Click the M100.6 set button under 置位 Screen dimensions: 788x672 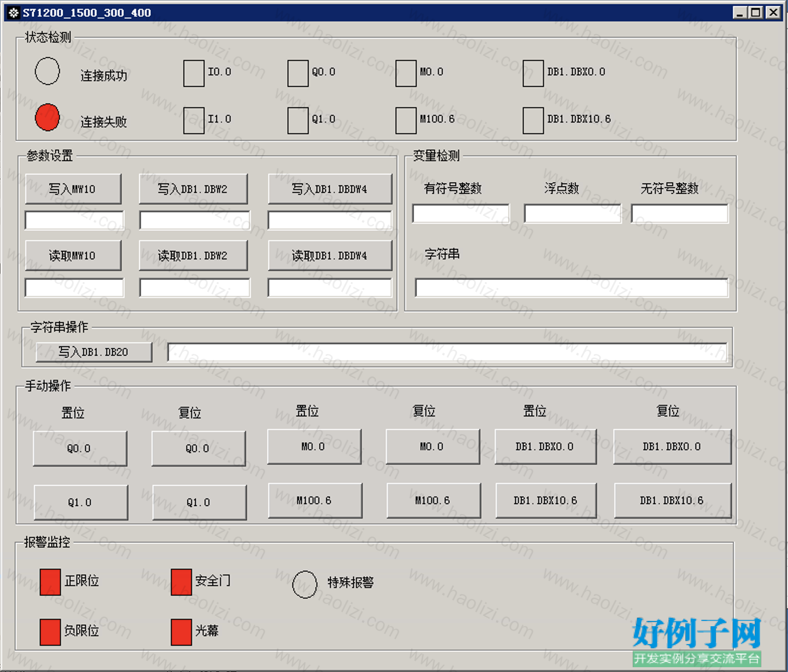click(315, 500)
